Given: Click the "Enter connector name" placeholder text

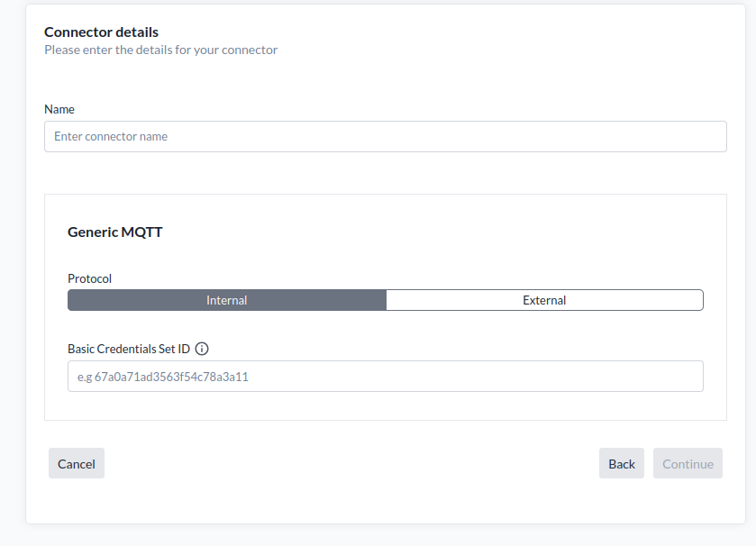Looking at the screenshot, I should pyautogui.click(x=111, y=137).
